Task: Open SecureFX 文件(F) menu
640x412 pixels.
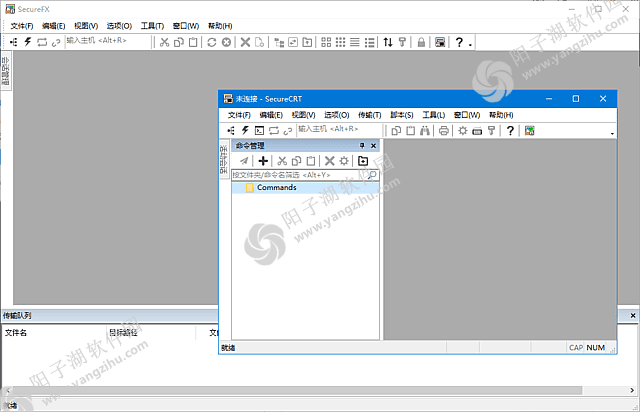Action: point(22,26)
